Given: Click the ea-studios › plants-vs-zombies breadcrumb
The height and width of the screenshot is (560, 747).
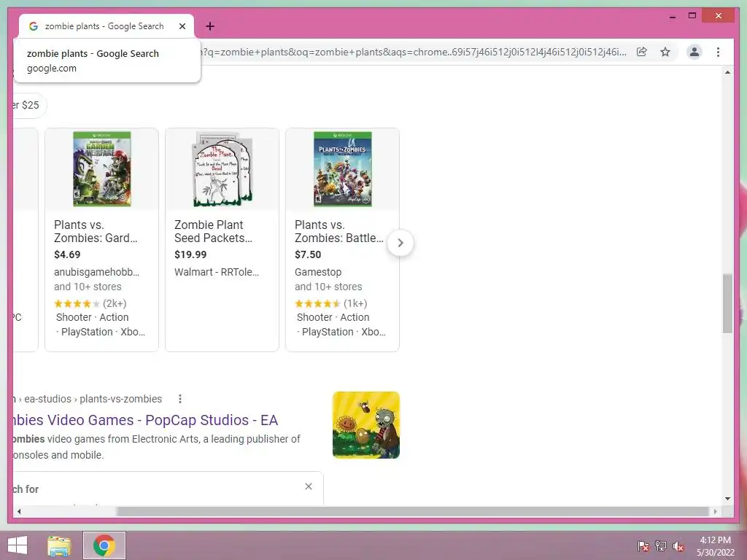Looking at the screenshot, I should 93,399.
